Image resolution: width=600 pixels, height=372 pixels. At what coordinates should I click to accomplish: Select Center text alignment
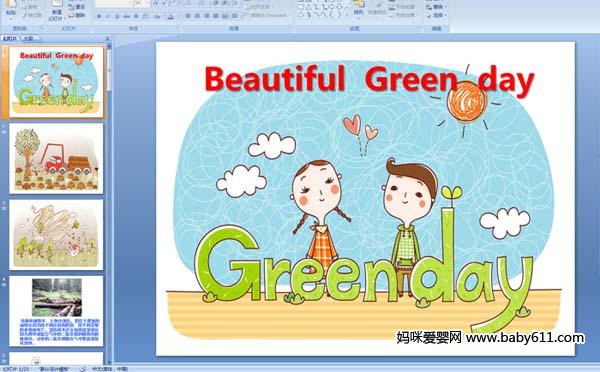pos(197,16)
